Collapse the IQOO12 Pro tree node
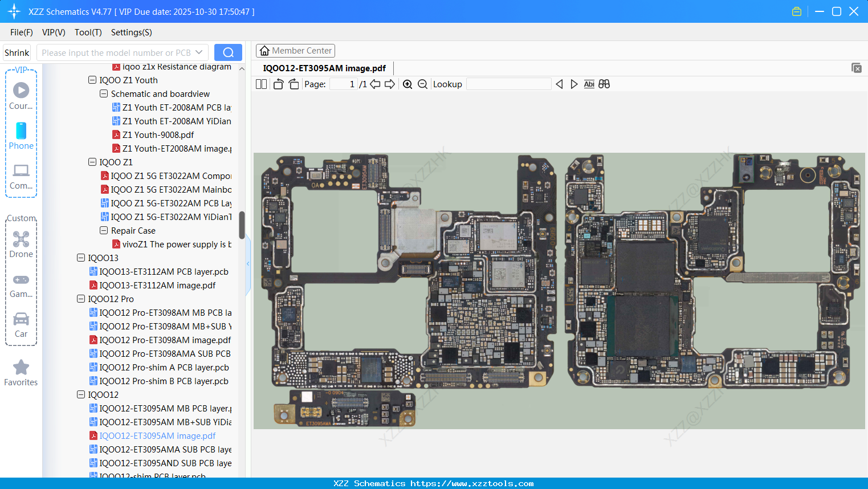 [80, 299]
